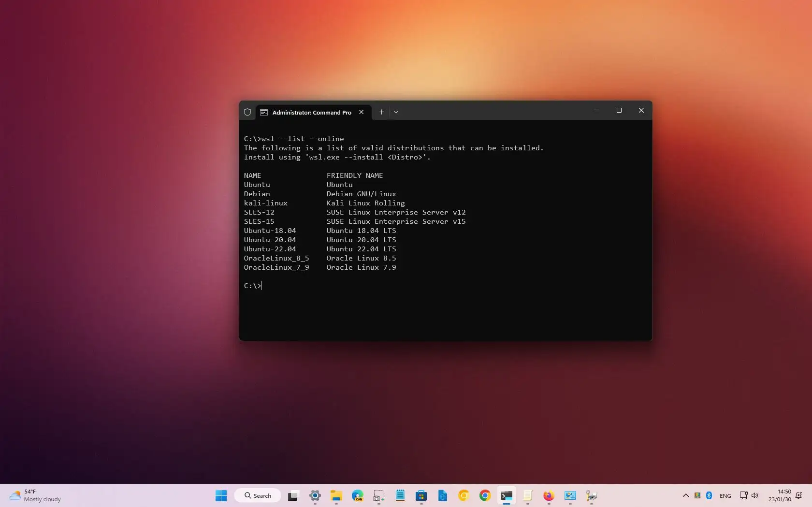Open Microsoft Store from the taskbar

click(x=421, y=496)
